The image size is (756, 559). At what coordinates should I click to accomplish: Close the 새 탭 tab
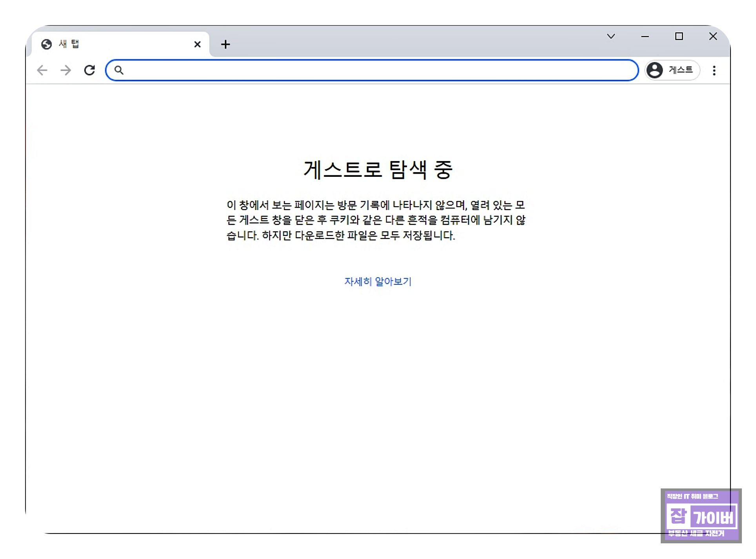(197, 44)
